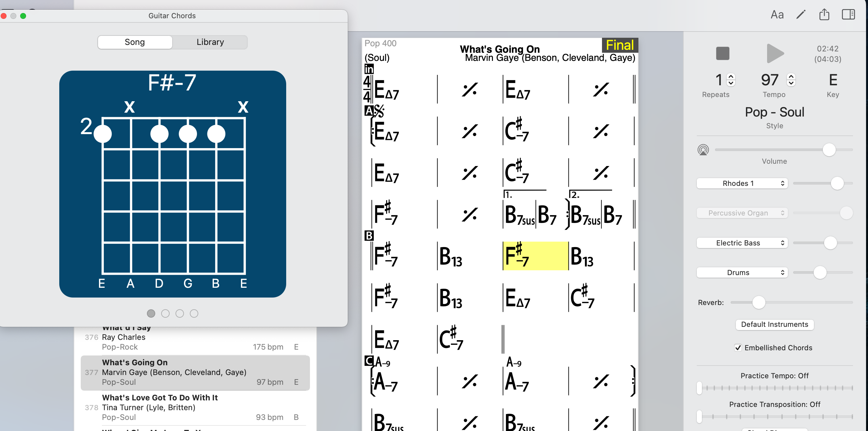Viewport: 868px width, 431px height.
Task: Increase tempo with stepper up arrow
Action: [791, 76]
